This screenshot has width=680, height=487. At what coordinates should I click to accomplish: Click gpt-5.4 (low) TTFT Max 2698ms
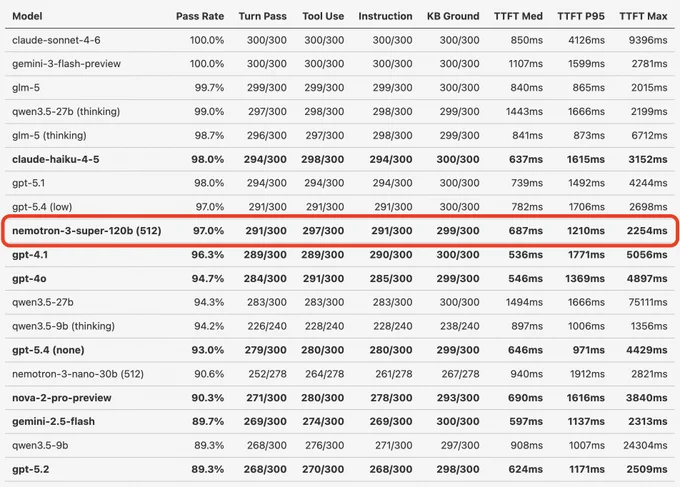648,207
